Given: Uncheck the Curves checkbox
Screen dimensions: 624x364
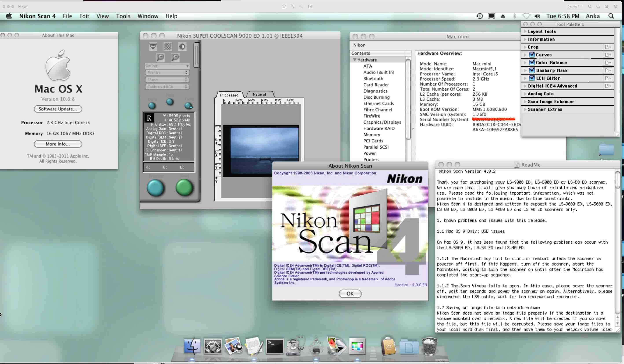Looking at the screenshot, I should point(532,55).
